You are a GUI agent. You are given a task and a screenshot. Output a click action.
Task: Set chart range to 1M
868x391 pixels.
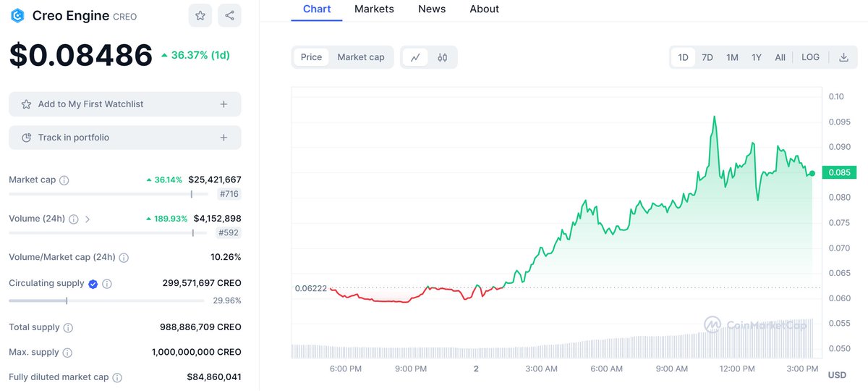pyautogui.click(x=732, y=57)
